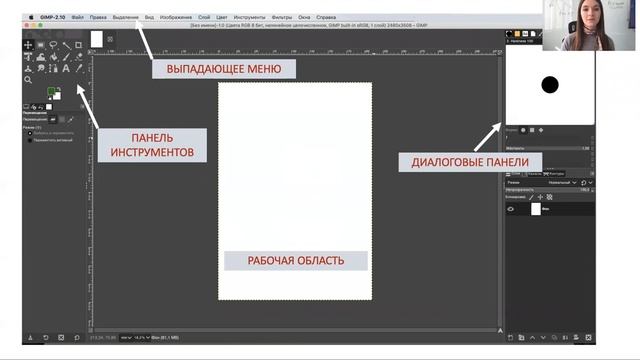
Task: Open the layer blend mode dropdown
Action: 562,183
